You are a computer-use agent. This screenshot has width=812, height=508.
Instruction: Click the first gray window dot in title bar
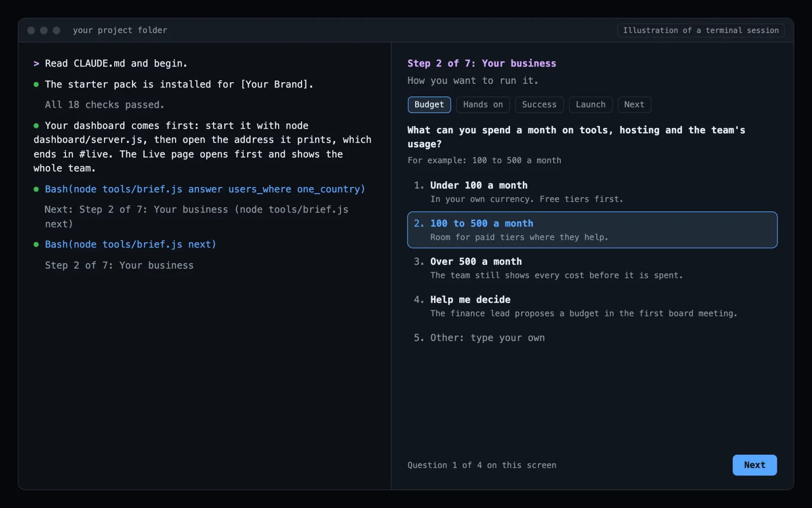point(31,30)
